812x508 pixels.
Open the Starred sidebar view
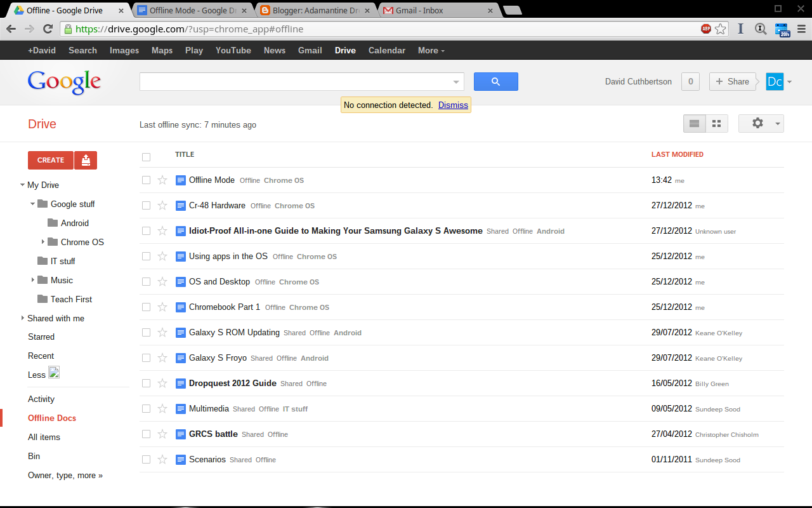41,337
